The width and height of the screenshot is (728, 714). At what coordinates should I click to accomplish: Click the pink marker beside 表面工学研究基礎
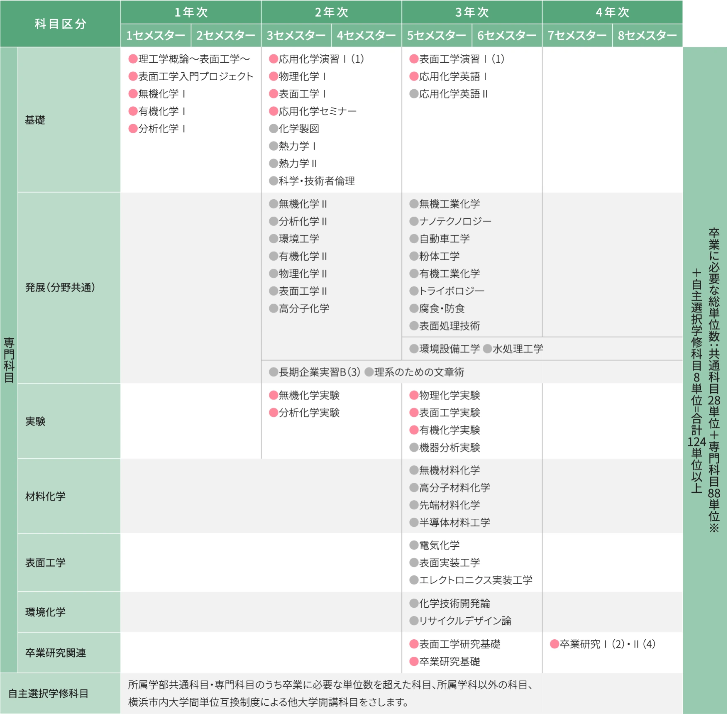point(414,644)
